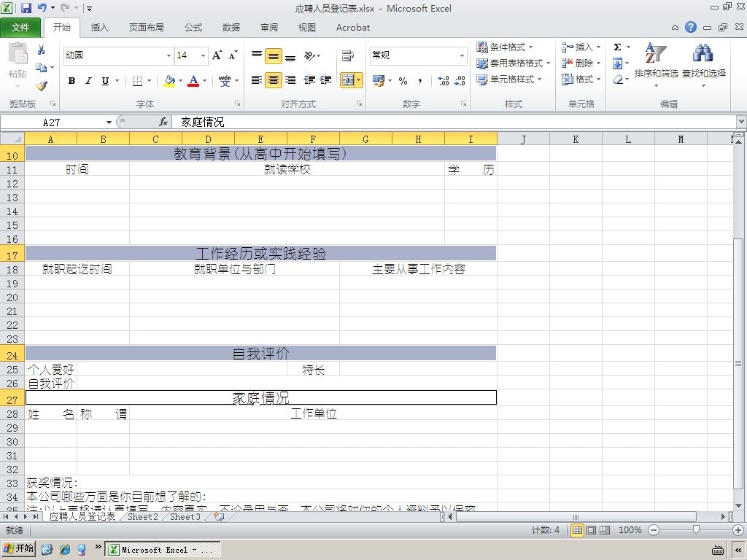
Task: Open the number format dropdown 常规
Action: (x=462, y=55)
